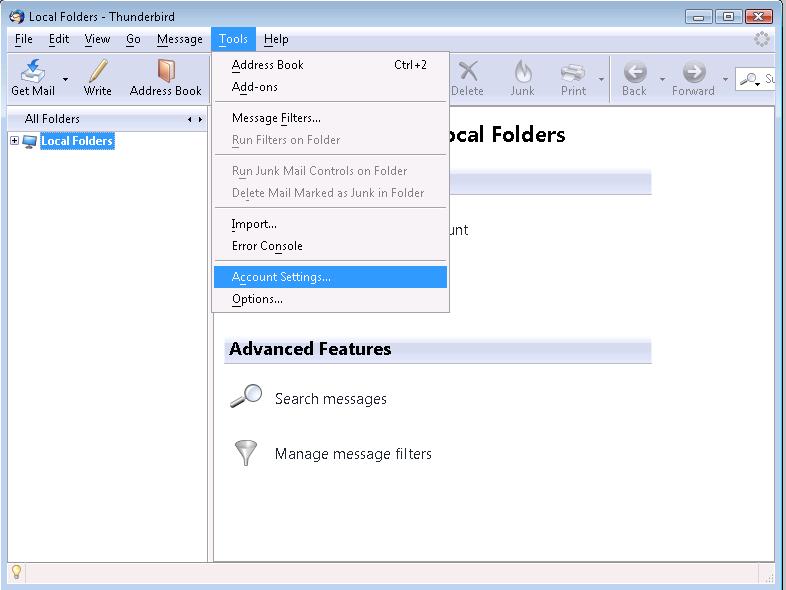Screen dimensions: 786x590
Task: Choose Message Filters... menu entry
Action: pos(330,118)
